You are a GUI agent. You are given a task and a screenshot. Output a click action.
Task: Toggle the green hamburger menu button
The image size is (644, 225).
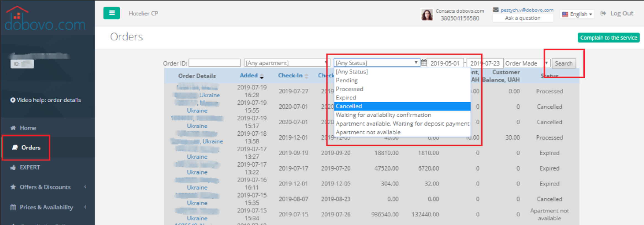(112, 13)
